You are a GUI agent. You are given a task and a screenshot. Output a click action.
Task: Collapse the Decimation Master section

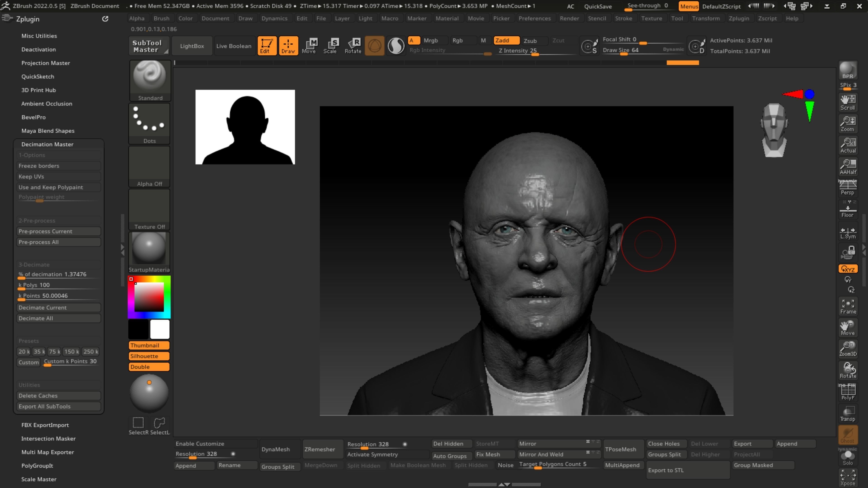[x=47, y=144]
